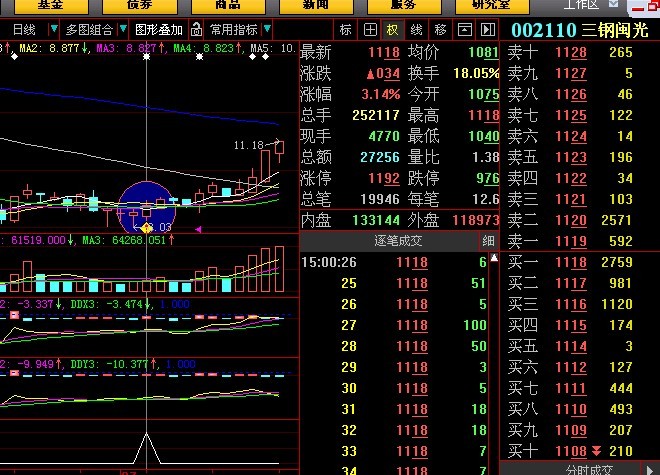Click the magenta left-arrow chart marker
Screen dimensions: 660x475
[x=198, y=229]
